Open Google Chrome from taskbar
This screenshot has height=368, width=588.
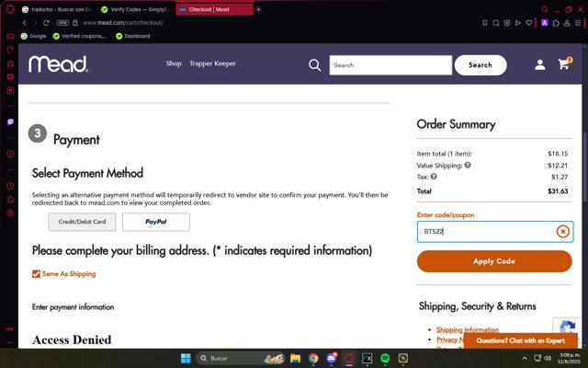[313, 358]
